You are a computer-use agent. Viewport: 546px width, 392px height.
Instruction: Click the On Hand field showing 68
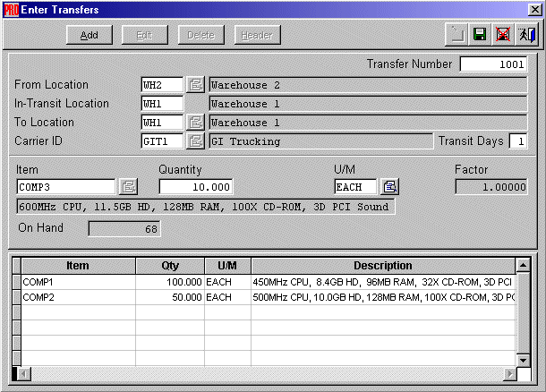124,229
